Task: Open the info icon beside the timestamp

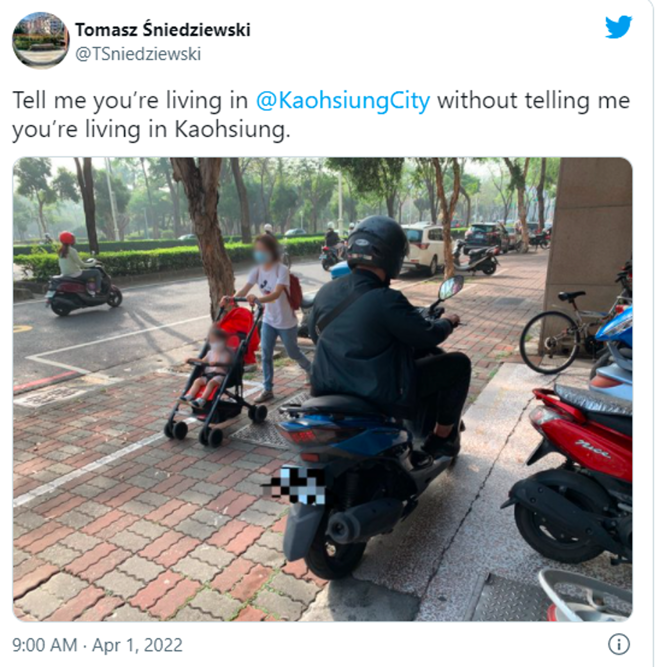Action: (619, 644)
